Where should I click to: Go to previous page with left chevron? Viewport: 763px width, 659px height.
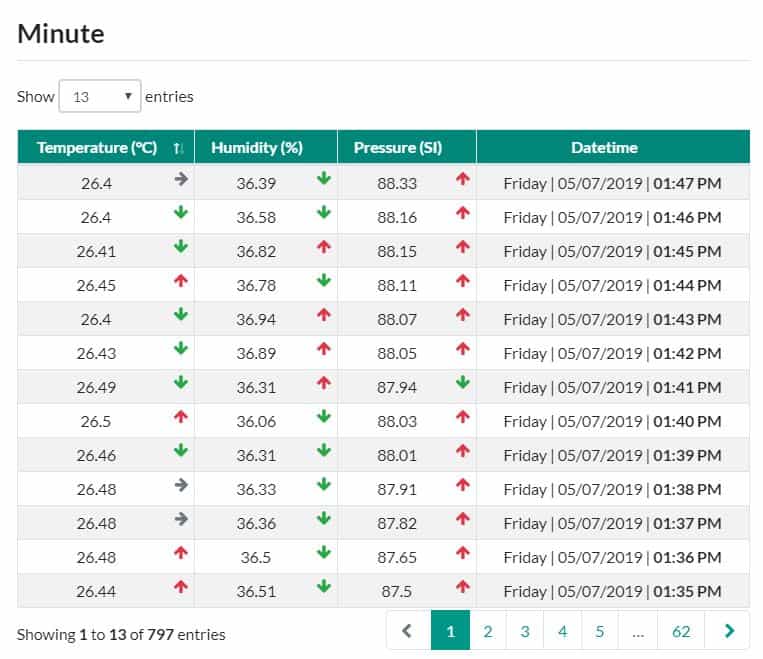coord(408,631)
